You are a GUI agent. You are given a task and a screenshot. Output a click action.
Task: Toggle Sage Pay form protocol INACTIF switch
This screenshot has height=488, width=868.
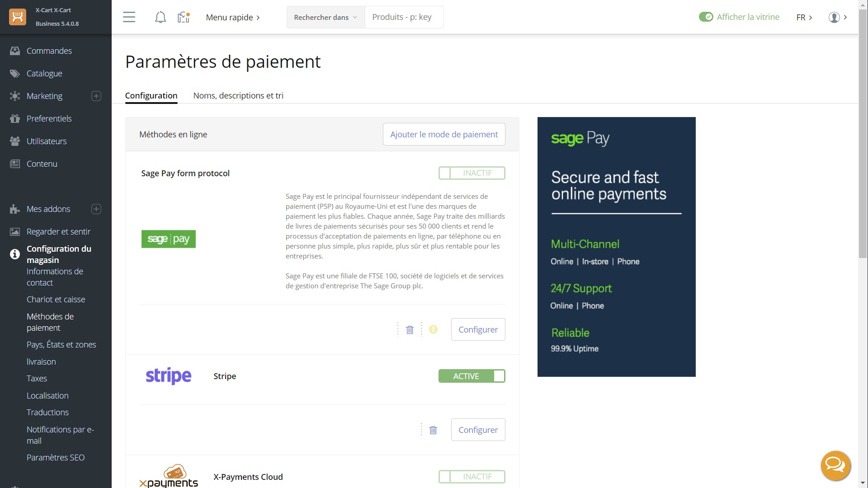472,173
